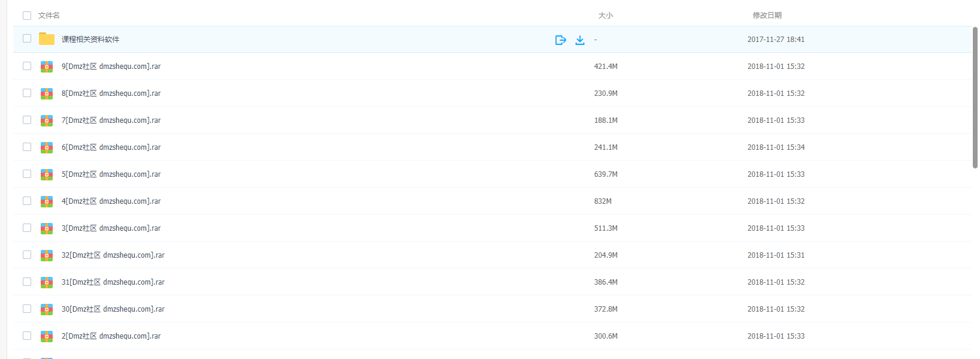Click the vertical scrollbar of the file list
The width and height of the screenshot is (980, 359).
coord(975,97)
